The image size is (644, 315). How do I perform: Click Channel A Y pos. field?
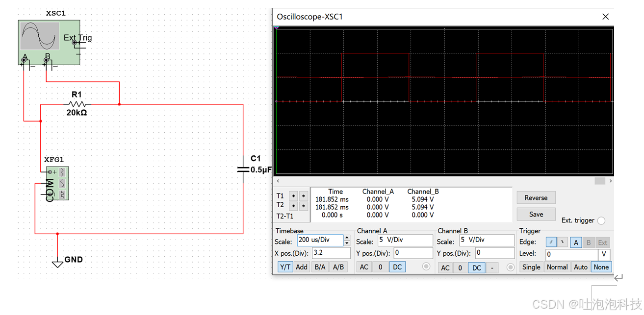point(413,253)
